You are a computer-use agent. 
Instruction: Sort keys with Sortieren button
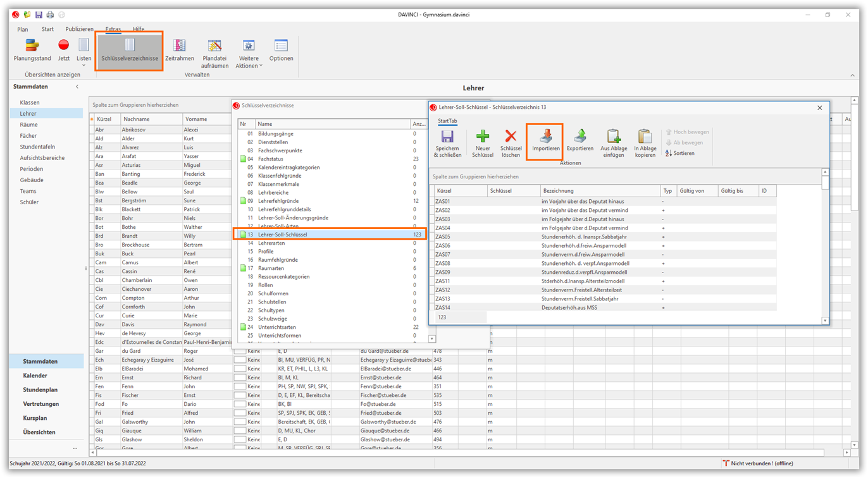click(x=680, y=153)
